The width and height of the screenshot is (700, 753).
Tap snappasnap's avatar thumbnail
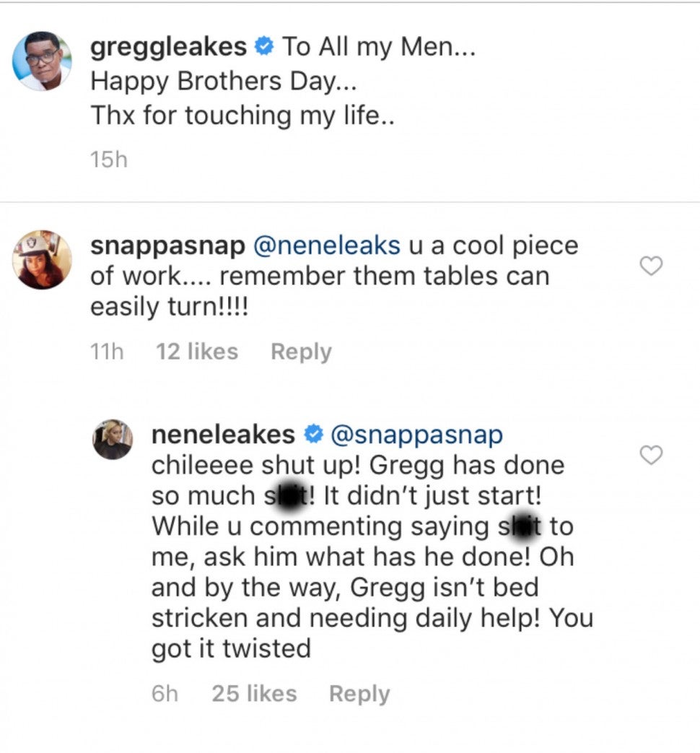click(x=42, y=260)
